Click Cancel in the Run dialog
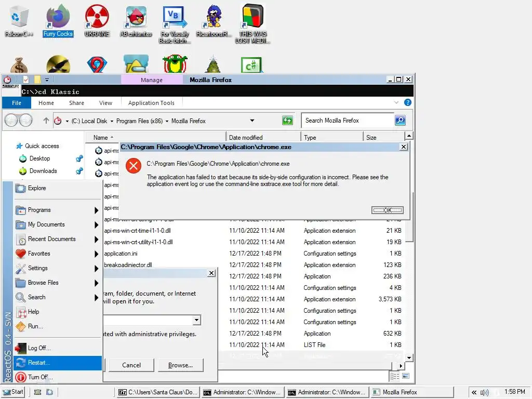This screenshot has width=532, height=399. [x=131, y=365]
